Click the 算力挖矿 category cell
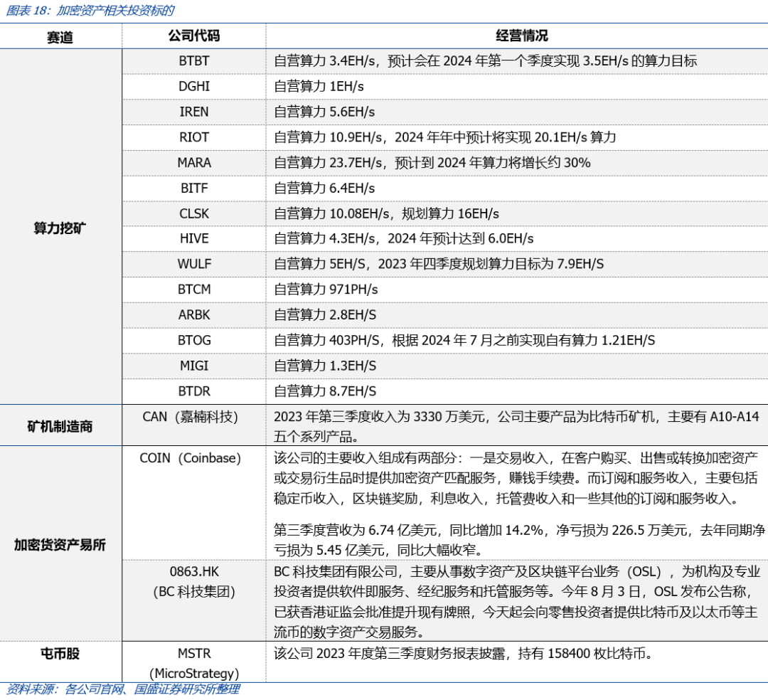This screenshot has height=700, width=768. click(x=60, y=228)
